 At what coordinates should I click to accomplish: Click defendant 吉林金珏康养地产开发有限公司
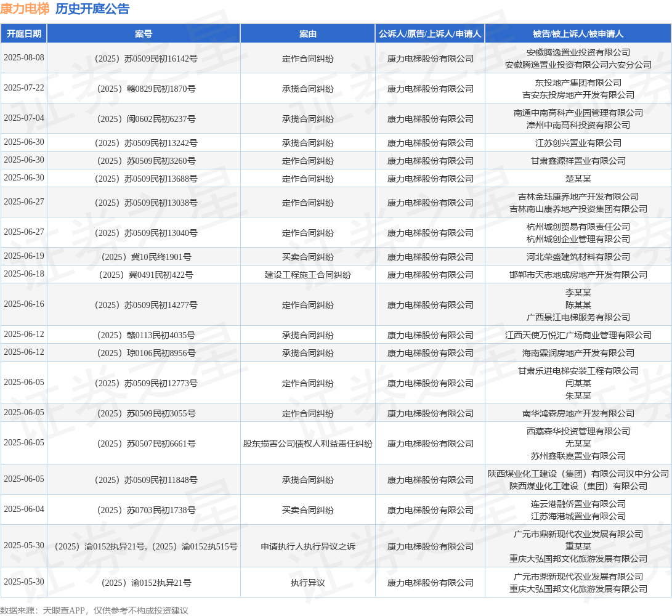click(578, 197)
